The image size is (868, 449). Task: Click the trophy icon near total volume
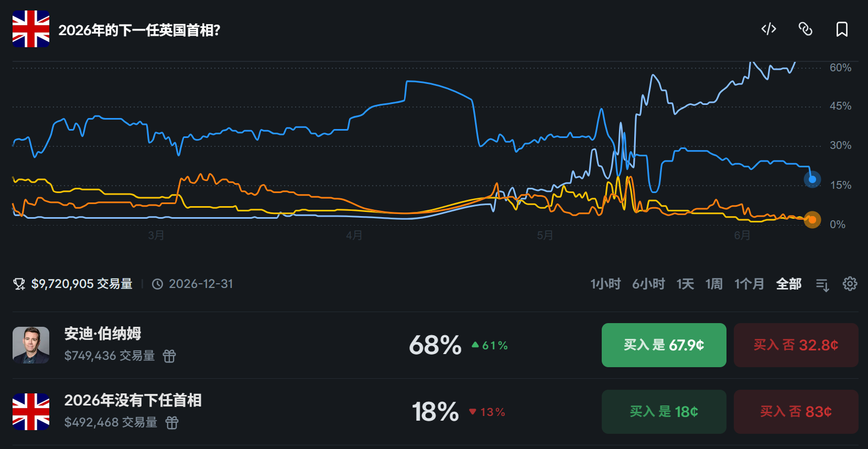(x=19, y=284)
